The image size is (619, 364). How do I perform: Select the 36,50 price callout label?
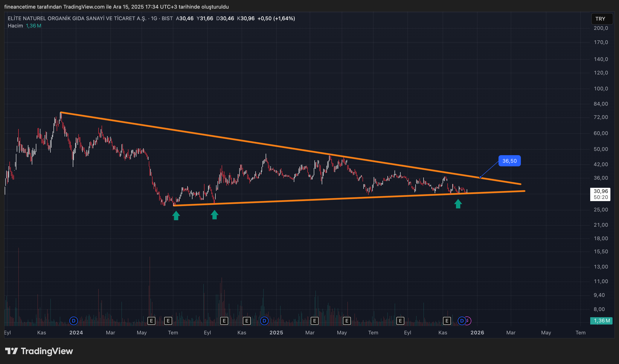pos(509,161)
